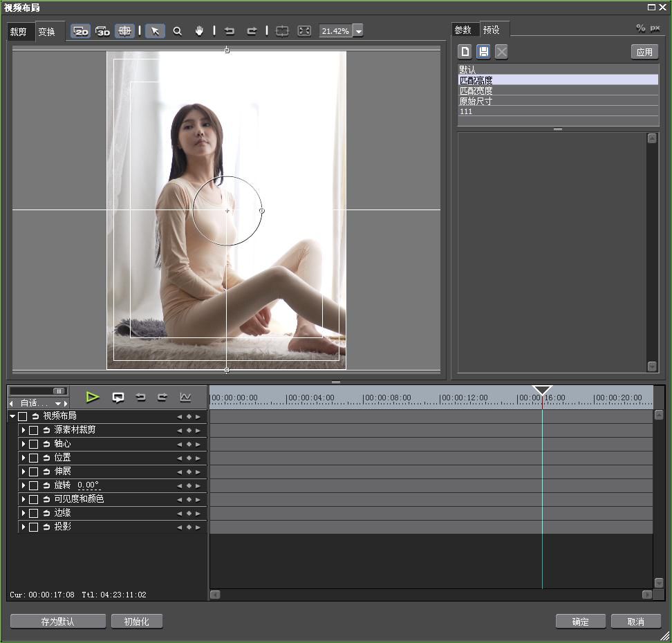This screenshot has height=643, width=672.
Task: Switch to 3D mode icon
Action: (103, 31)
